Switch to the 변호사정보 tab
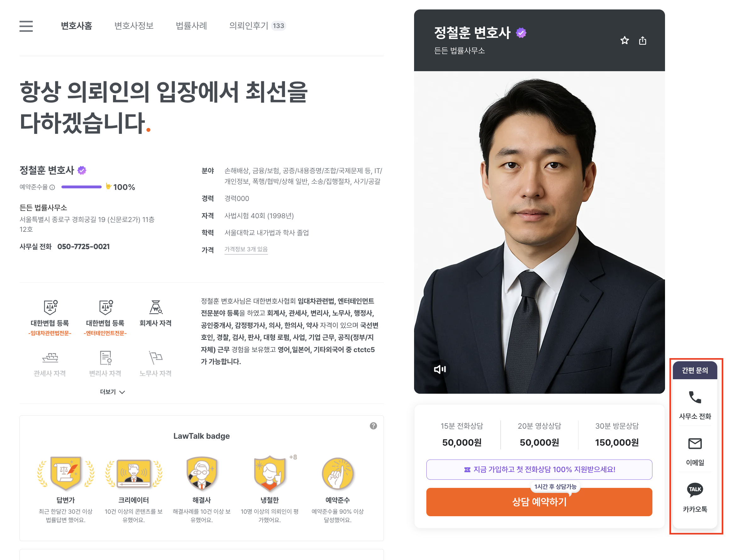This screenshot has width=745, height=560. (x=134, y=26)
